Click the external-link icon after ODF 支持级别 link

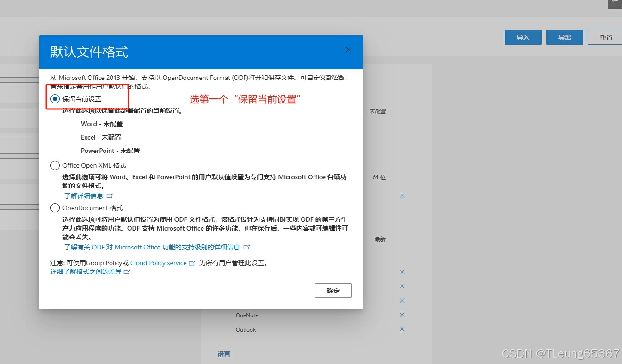point(247,247)
